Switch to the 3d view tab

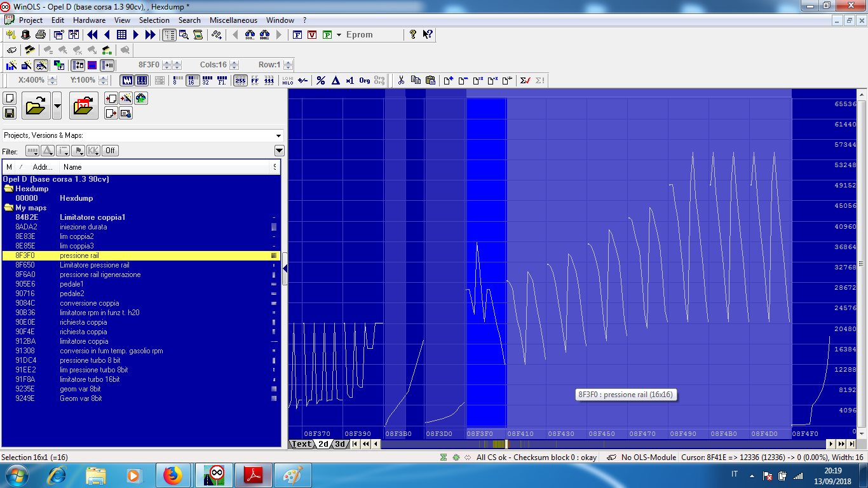point(341,444)
